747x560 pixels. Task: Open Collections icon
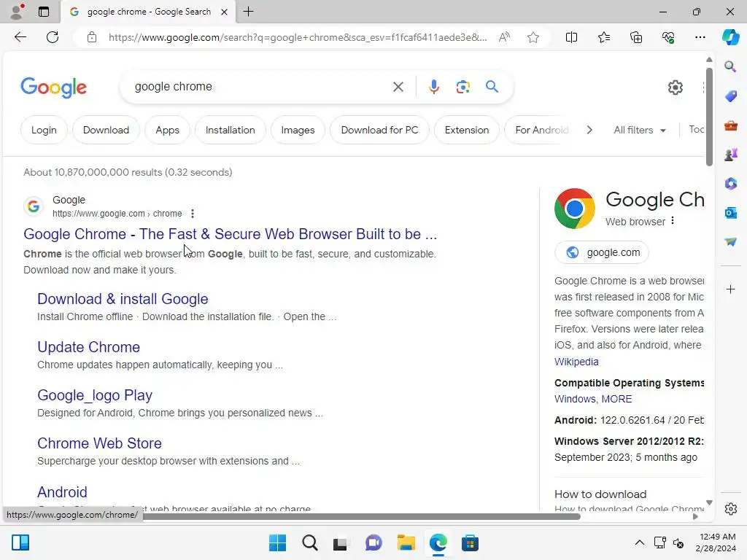tap(636, 37)
